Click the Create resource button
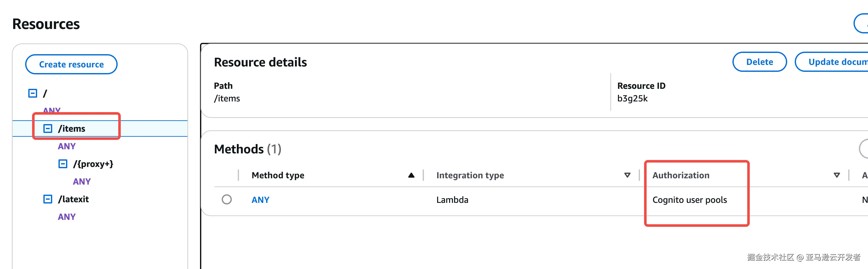The image size is (868, 269). [71, 64]
